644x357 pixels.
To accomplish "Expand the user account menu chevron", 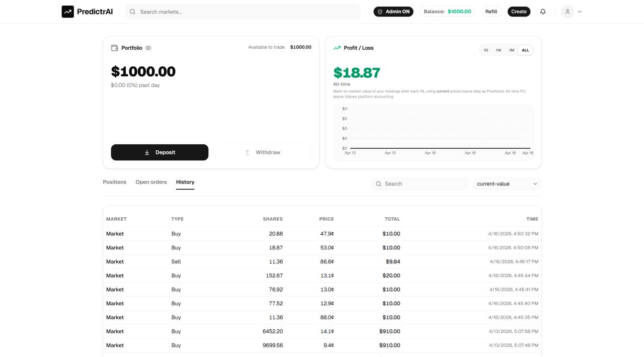I will tap(580, 12).
